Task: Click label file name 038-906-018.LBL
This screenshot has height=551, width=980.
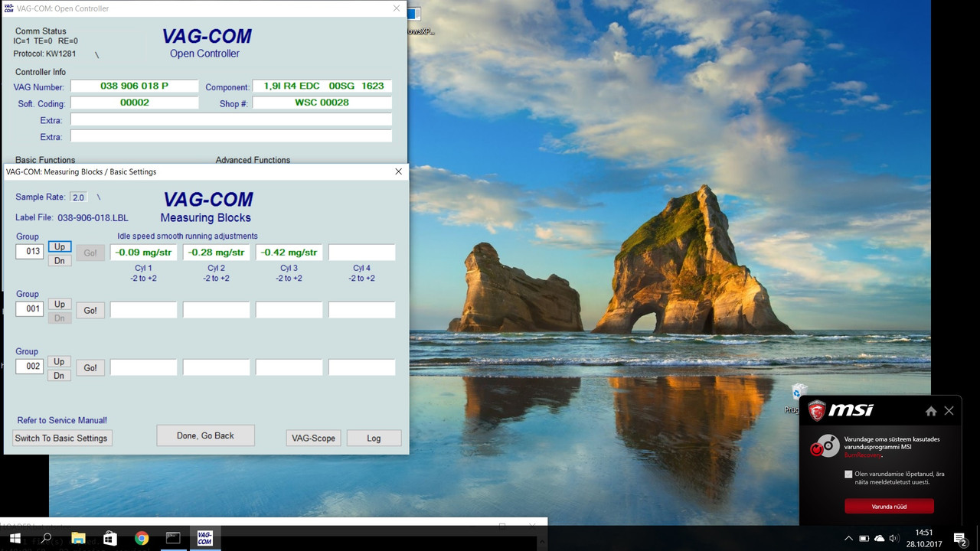Action: tap(93, 217)
